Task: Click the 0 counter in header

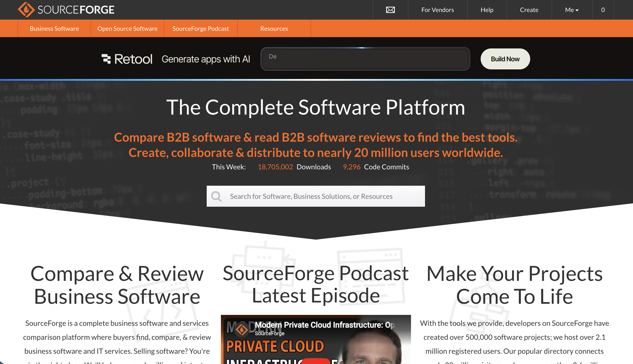Action: [603, 10]
